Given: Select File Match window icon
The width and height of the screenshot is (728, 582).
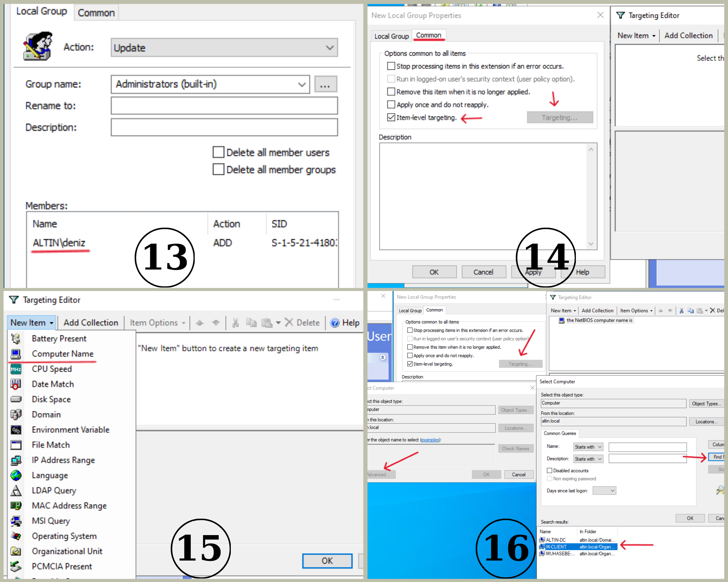Looking at the screenshot, I should [16, 445].
